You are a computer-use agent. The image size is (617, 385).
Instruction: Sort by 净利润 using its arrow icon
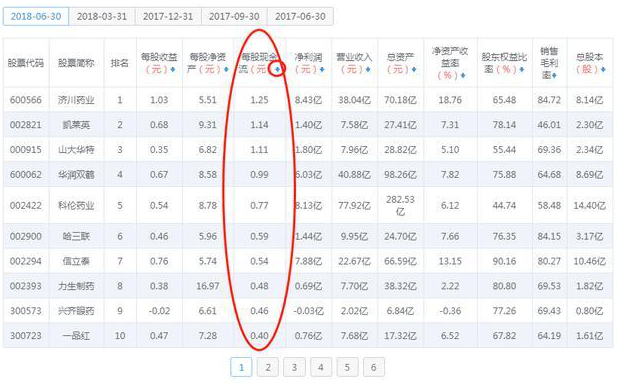[322, 70]
